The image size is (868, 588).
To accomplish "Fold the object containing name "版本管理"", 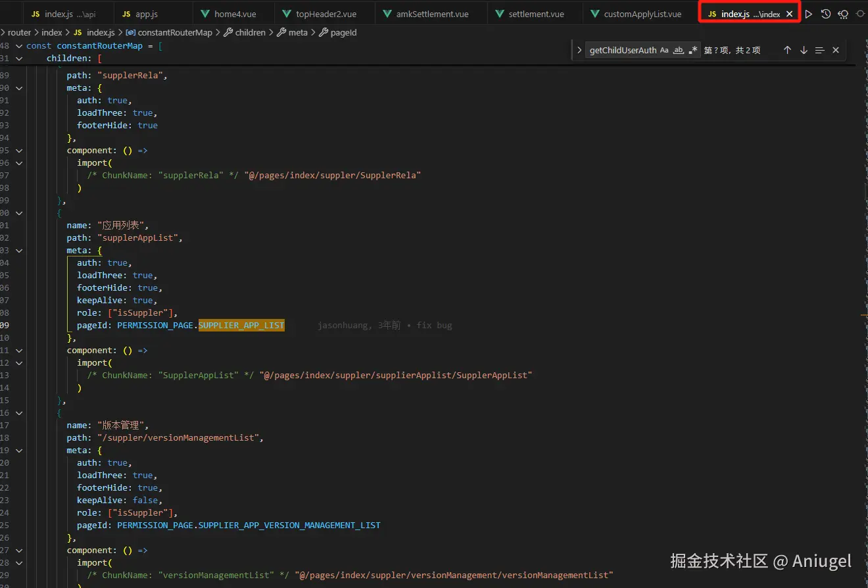I will click(19, 412).
